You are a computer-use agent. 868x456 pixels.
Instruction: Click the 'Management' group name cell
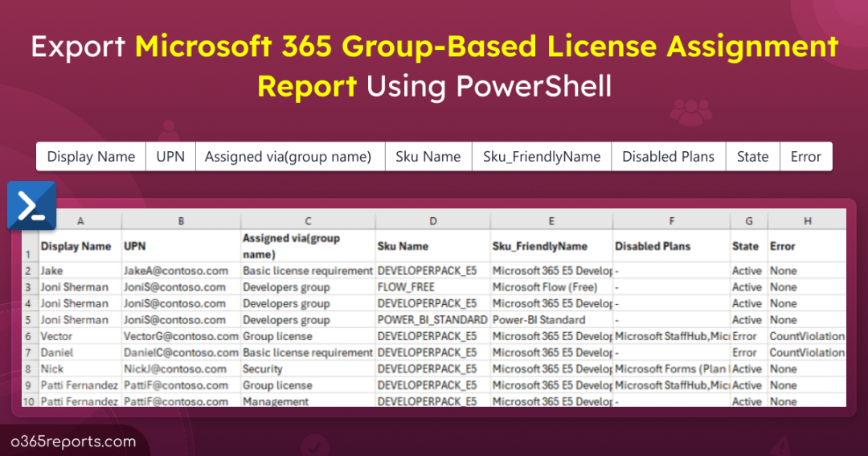coord(308,401)
